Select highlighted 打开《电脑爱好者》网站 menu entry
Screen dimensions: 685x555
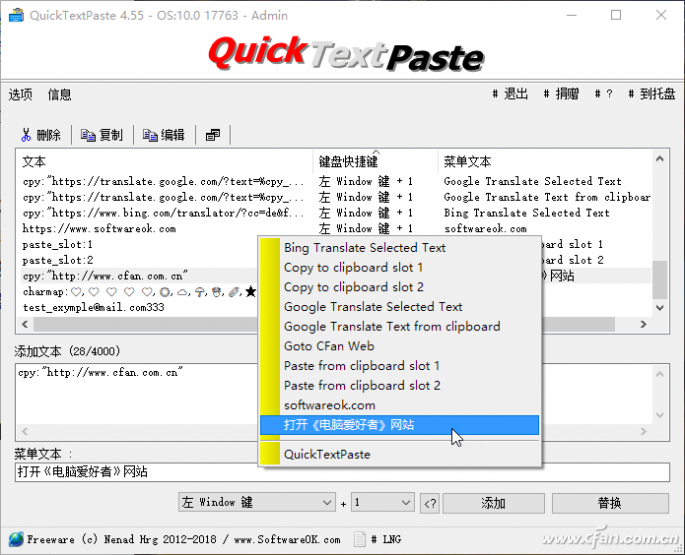[400, 425]
